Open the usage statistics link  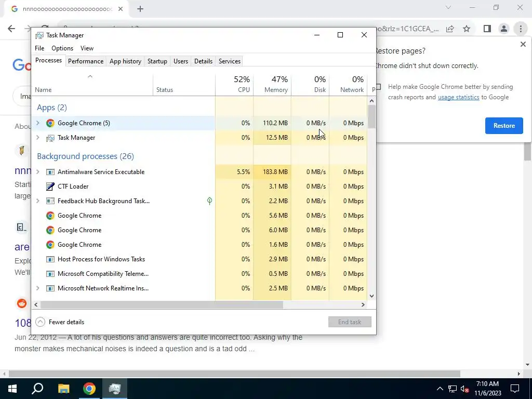(x=458, y=97)
